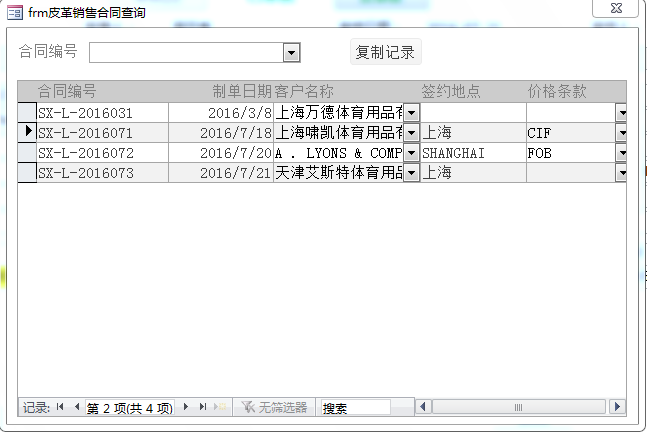
Task: Go to the previous record
Action: point(77,407)
